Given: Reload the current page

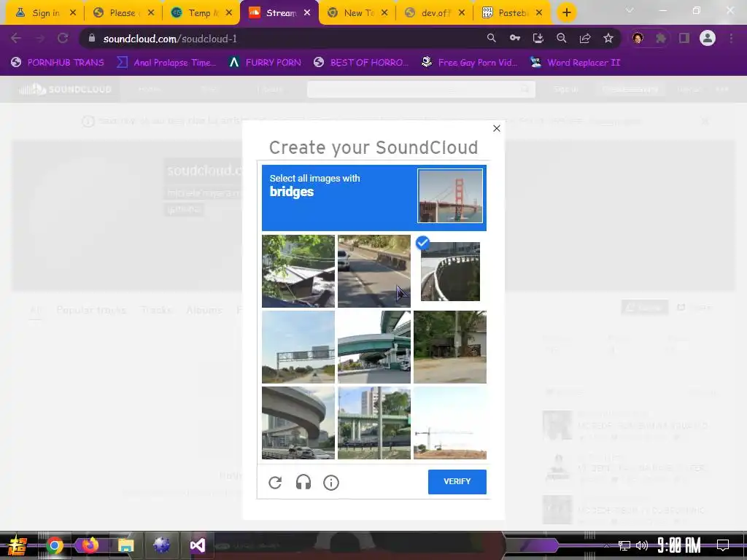Looking at the screenshot, I should click(63, 39).
